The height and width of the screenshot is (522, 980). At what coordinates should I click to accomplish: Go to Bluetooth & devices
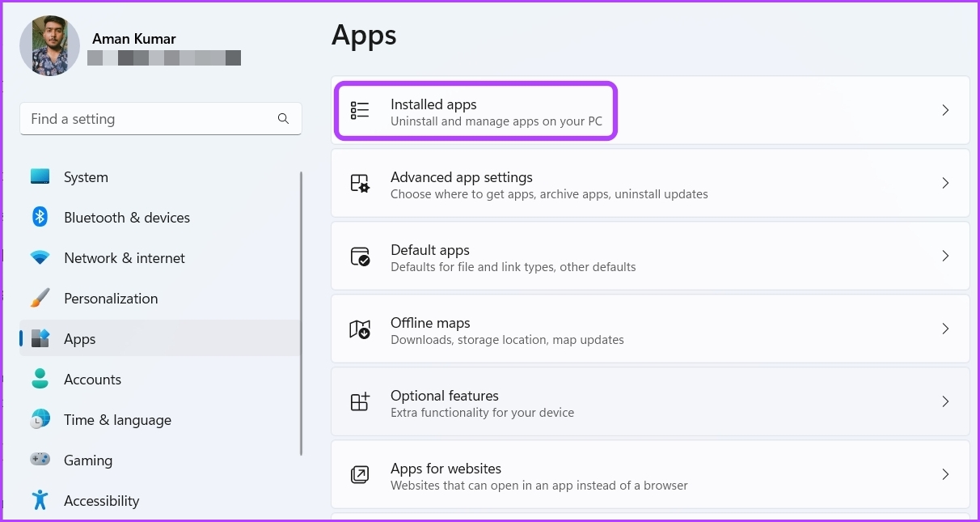point(160,218)
